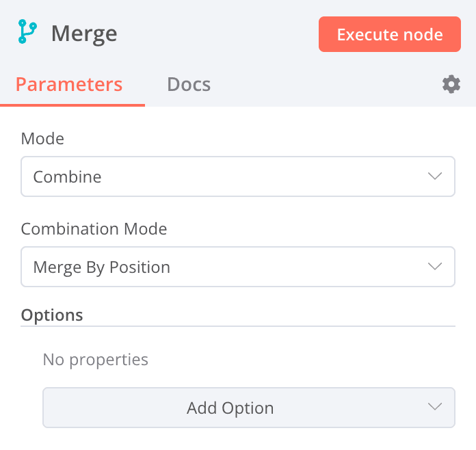
Task: Click chevron beside Merge By Position
Action: [435, 266]
